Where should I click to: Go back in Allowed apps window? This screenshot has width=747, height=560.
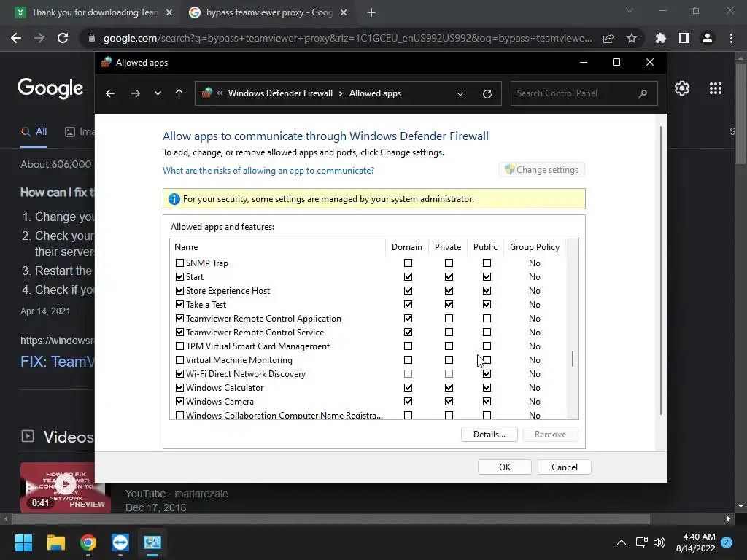pos(110,93)
